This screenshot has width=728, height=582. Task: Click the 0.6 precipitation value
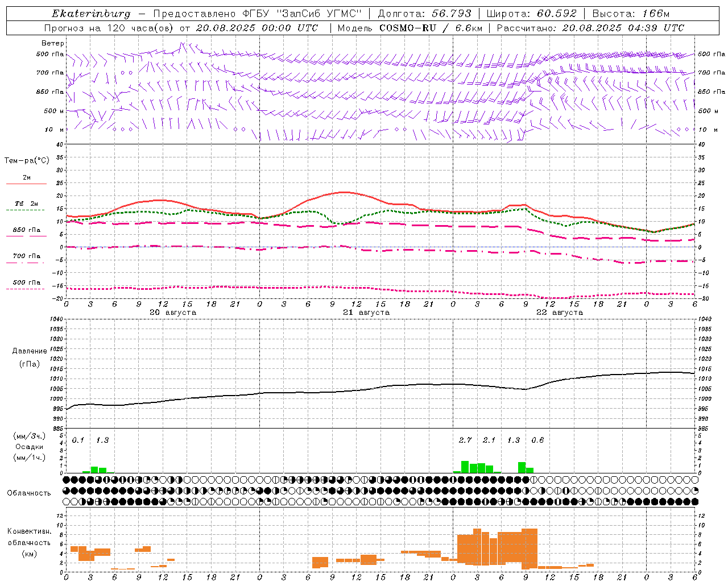537,440
